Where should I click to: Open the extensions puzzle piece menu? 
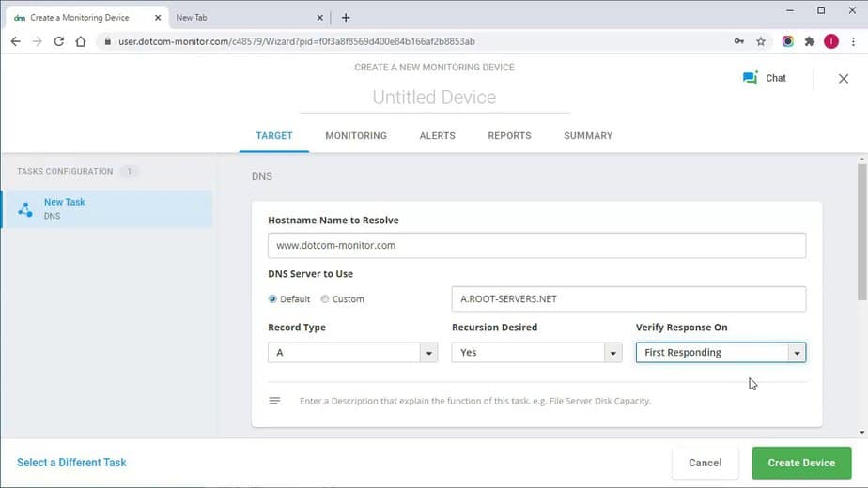click(810, 41)
